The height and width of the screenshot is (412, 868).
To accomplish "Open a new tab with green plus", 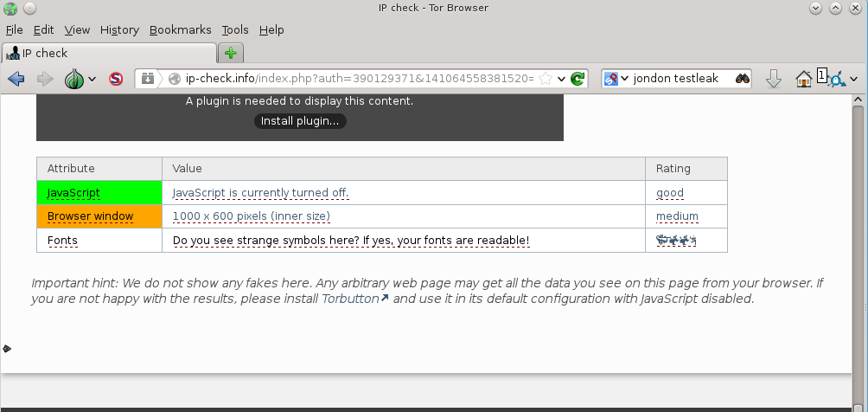I will click(x=231, y=54).
